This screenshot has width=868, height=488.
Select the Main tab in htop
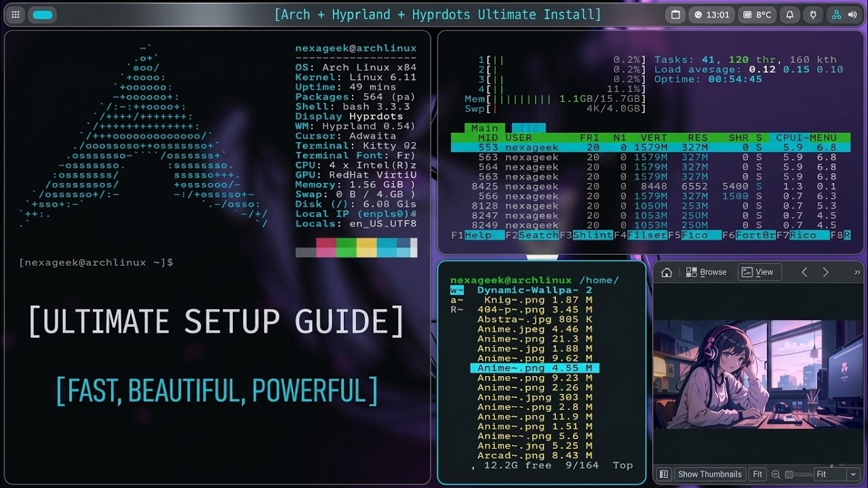(x=484, y=127)
